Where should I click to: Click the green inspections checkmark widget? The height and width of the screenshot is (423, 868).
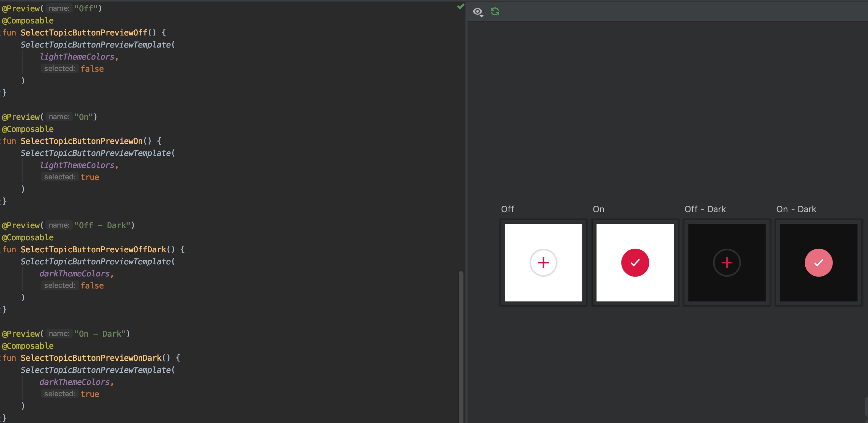pos(460,6)
